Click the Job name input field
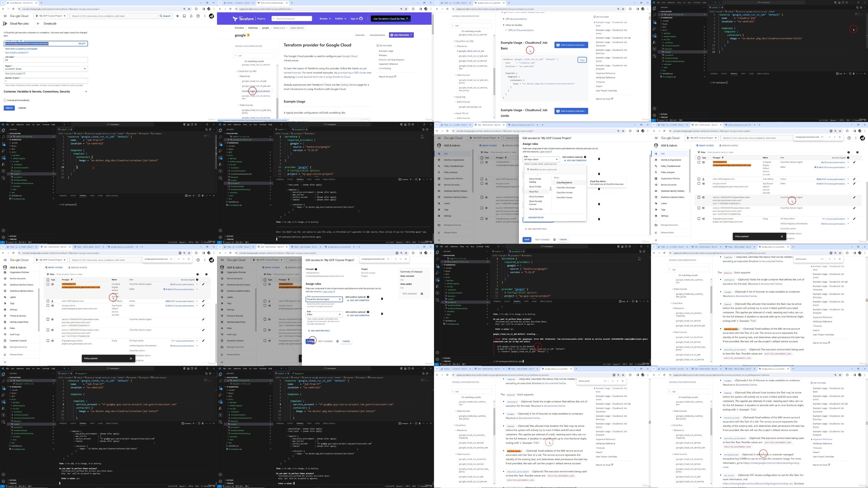The width and height of the screenshot is (868, 488). (x=46, y=60)
